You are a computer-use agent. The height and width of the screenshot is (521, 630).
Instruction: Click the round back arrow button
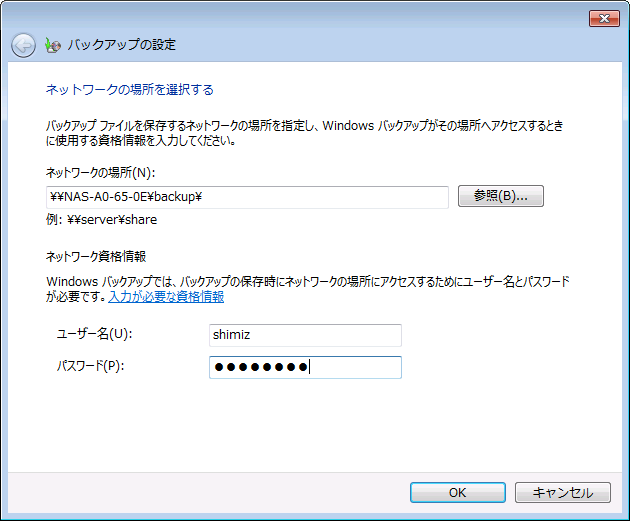click(23, 45)
